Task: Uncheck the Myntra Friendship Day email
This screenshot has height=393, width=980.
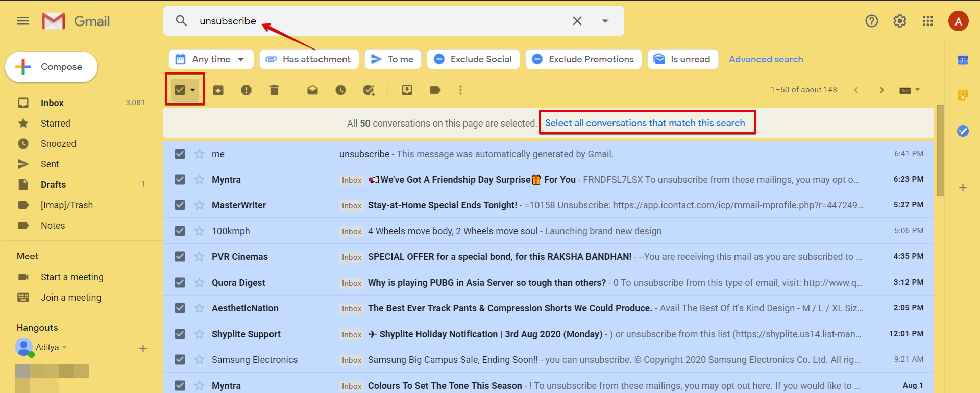Action: pos(180,179)
